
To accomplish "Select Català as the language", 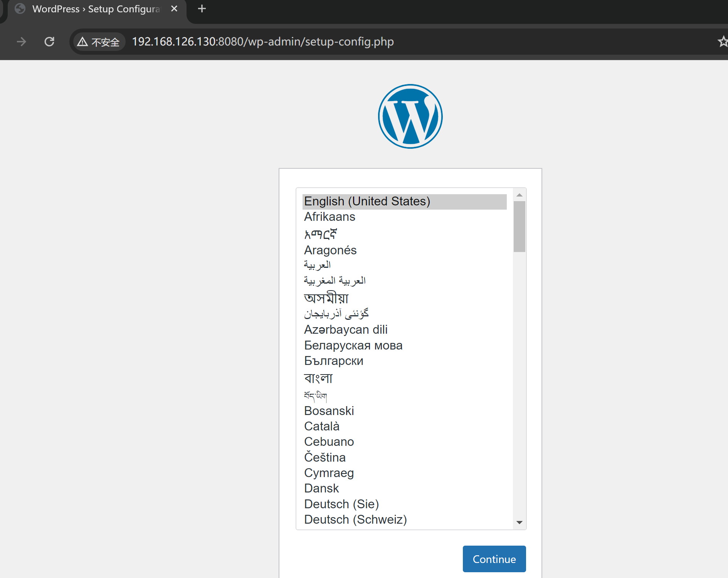I will click(322, 426).
